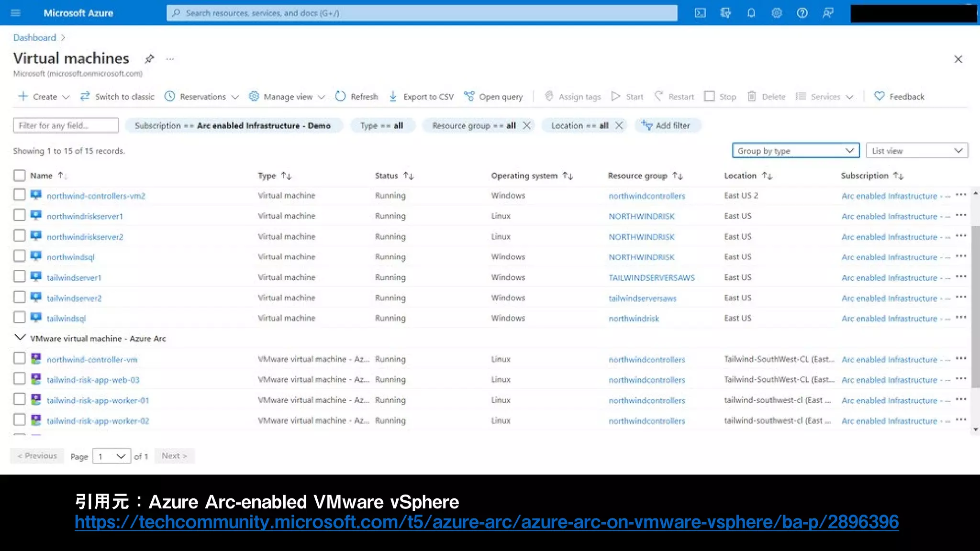Click the Subscription filter pill
This screenshot has width=980, height=551.
234,125
